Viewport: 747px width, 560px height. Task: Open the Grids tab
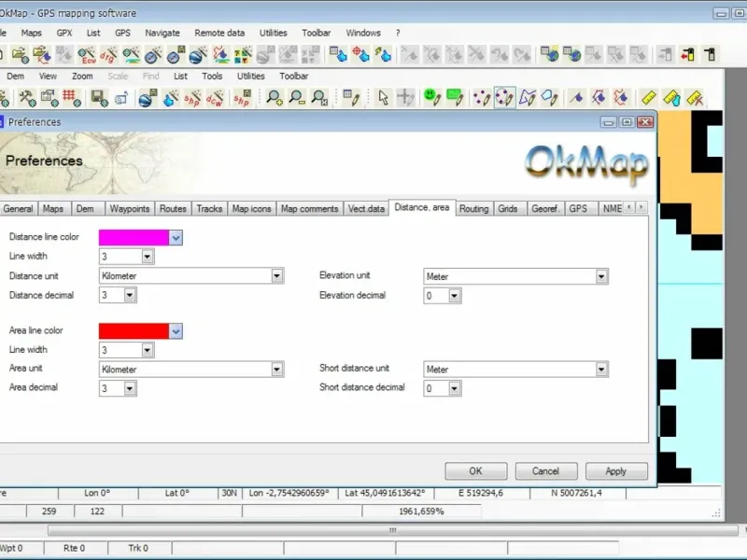pyautogui.click(x=508, y=209)
